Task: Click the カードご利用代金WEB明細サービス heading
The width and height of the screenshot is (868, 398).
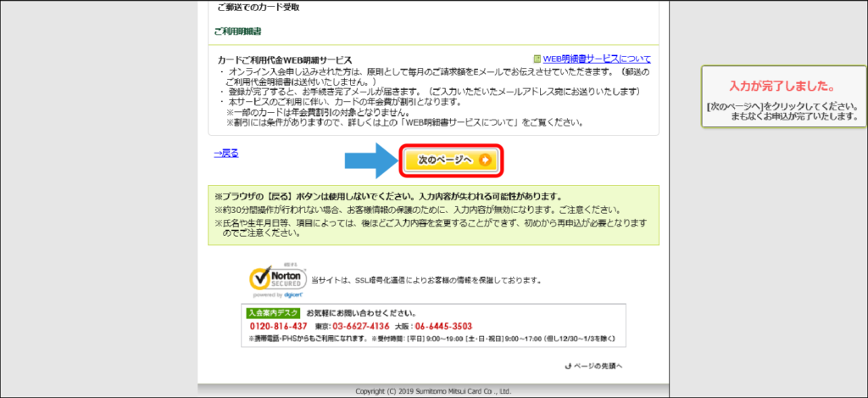Action: (285, 59)
